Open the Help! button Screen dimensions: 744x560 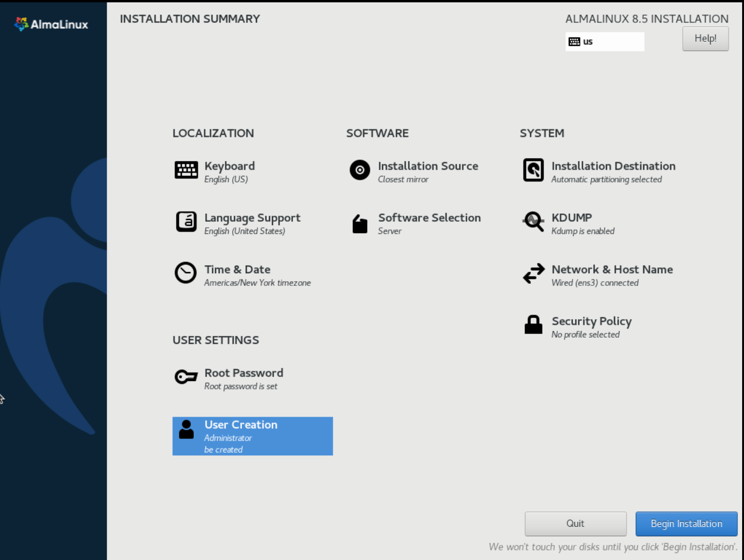[x=705, y=38]
